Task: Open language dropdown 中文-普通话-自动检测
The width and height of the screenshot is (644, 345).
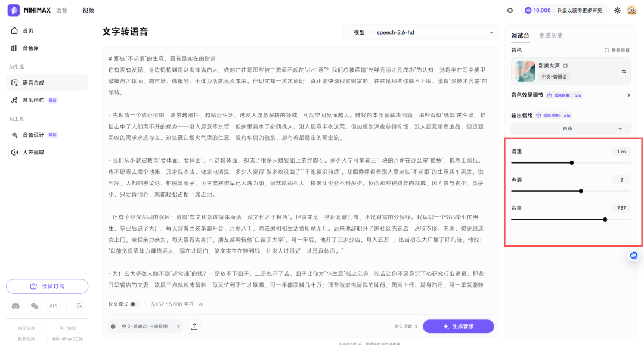Action: point(145,327)
